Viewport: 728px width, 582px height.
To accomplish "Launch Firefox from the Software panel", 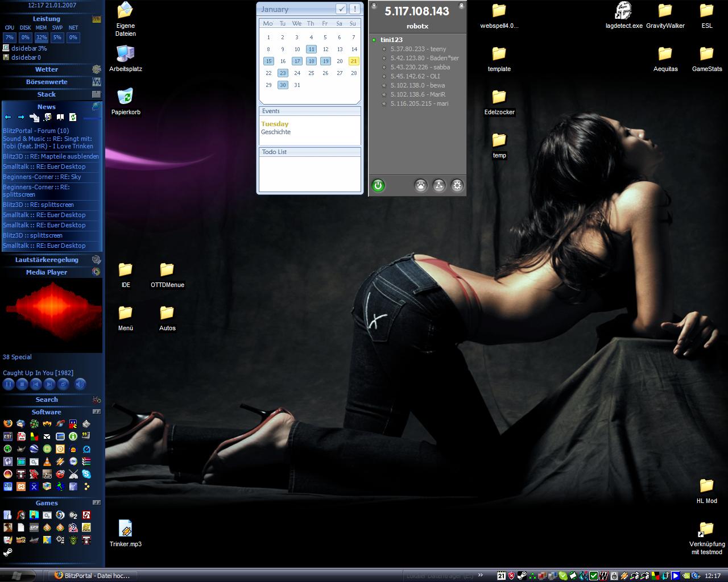I will pyautogui.click(x=8, y=424).
